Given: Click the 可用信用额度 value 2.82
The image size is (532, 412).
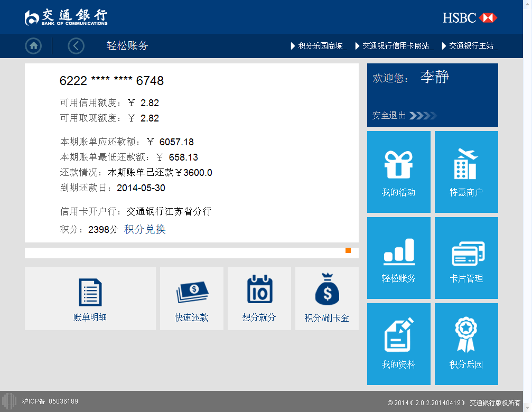Looking at the screenshot, I should [x=150, y=103].
